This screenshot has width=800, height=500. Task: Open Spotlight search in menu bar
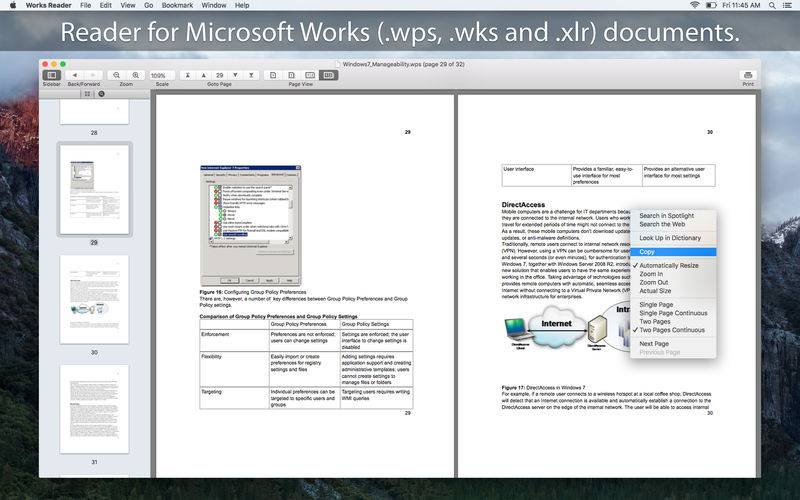coord(772,5)
